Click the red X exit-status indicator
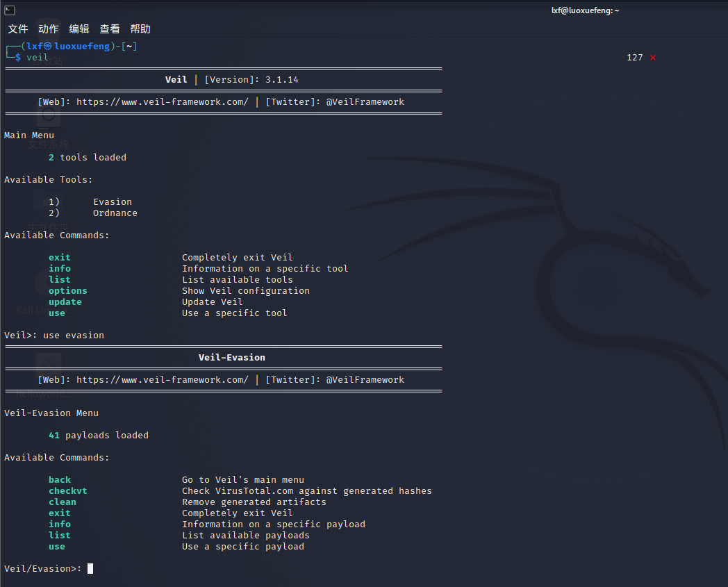Viewport: 728px width, 587px height. [653, 58]
